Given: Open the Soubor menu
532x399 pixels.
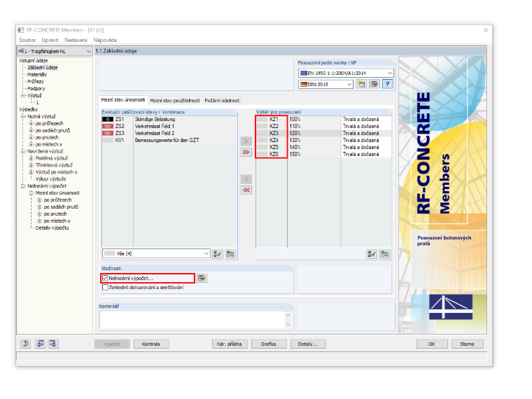Looking at the screenshot, I should point(27,40).
